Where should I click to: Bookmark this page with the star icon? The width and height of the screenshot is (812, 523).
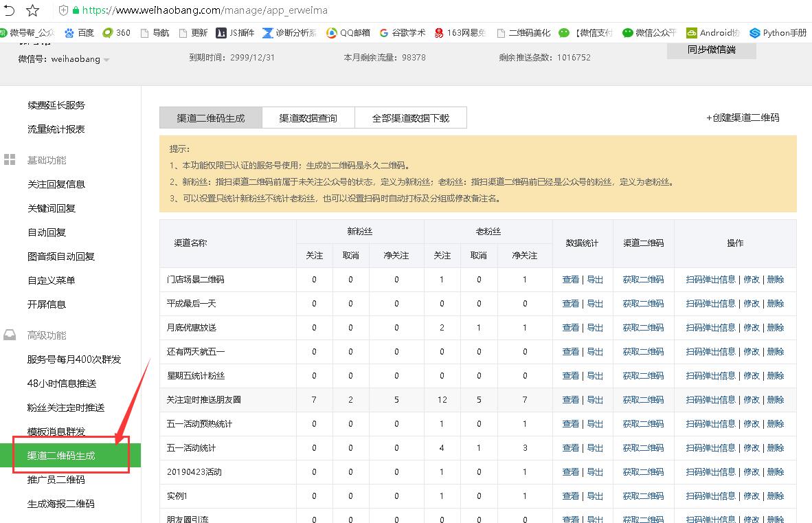point(32,10)
